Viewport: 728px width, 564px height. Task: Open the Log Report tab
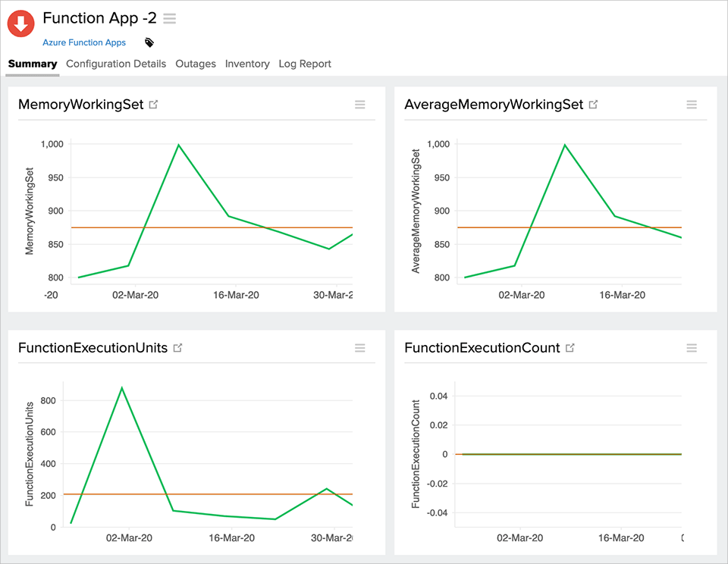coord(305,64)
